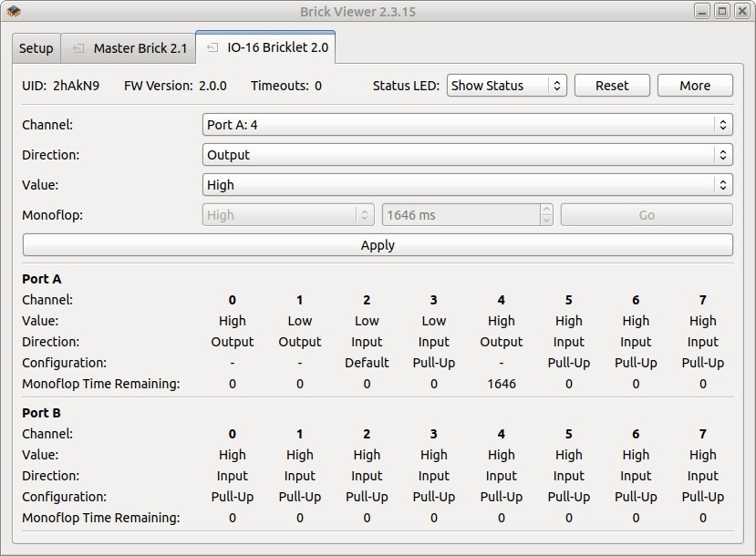Click the Port A heading
The image size is (756, 556).
pyautogui.click(x=41, y=279)
